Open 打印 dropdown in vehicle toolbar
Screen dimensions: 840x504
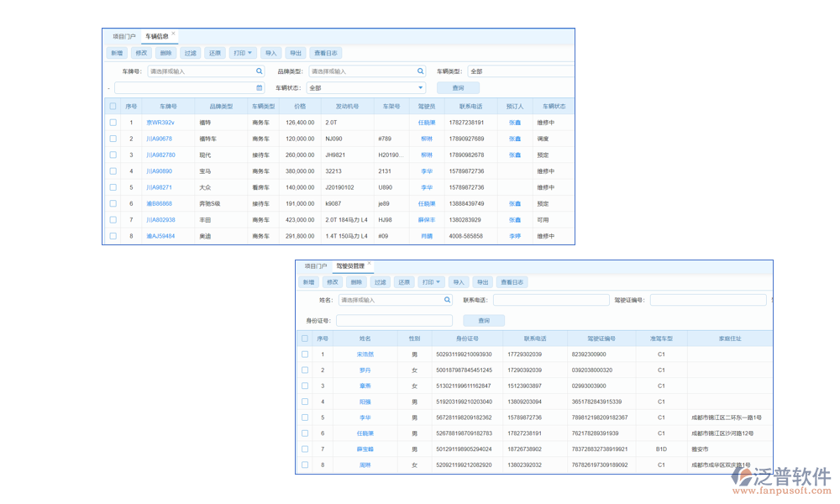[243, 53]
